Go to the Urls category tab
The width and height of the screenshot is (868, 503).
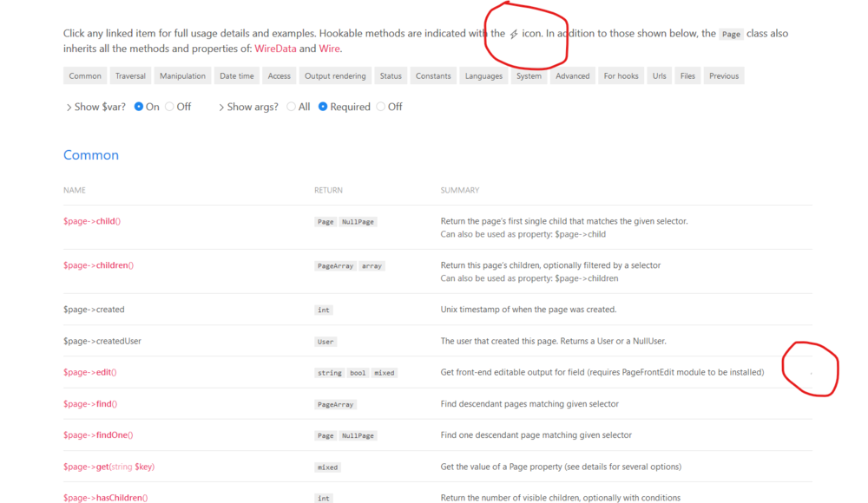pos(660,76)
